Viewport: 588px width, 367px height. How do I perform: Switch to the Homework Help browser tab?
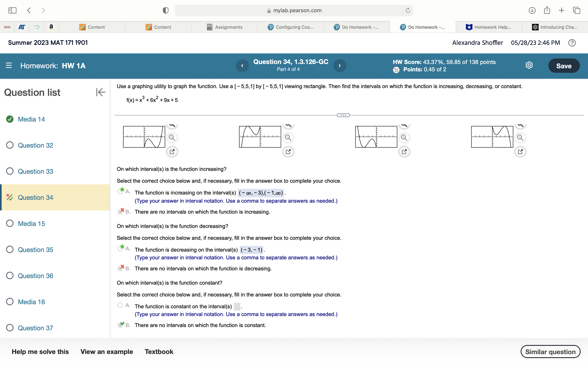pos(489,27)
